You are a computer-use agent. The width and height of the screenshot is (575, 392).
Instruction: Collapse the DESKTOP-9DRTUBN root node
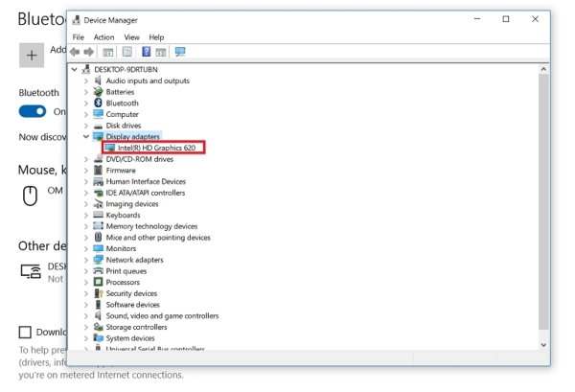click(74, 69)
